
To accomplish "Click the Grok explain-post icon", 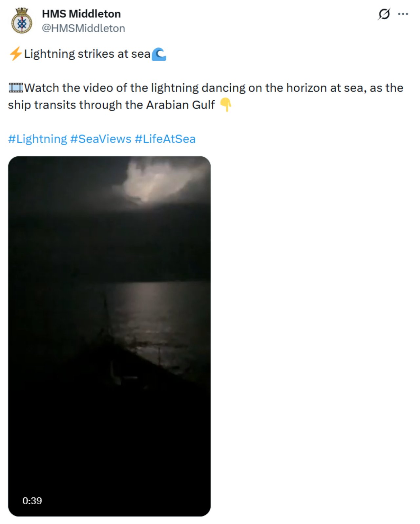I will (384, 14).
